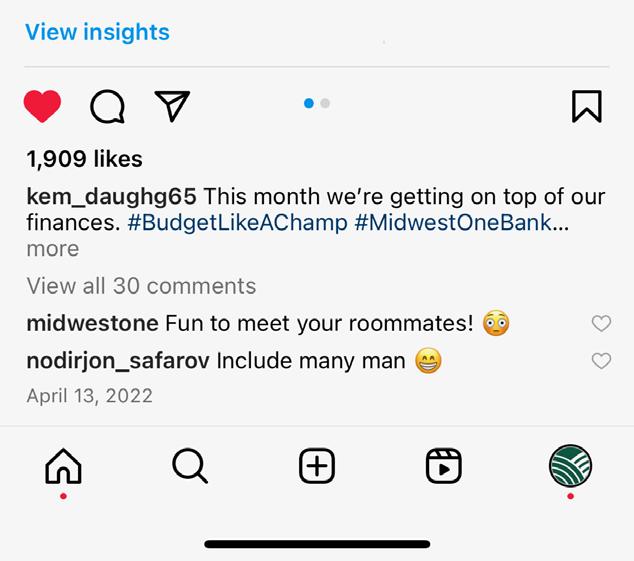Viewport: 634px width, 561px height.
Task: Tap the share paper plane icon
Action: 172,105
